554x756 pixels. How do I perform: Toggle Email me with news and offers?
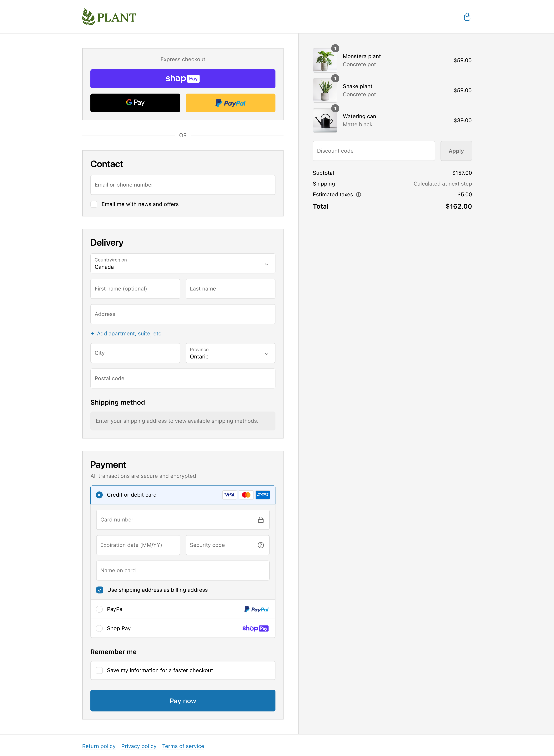click(94, 204)
